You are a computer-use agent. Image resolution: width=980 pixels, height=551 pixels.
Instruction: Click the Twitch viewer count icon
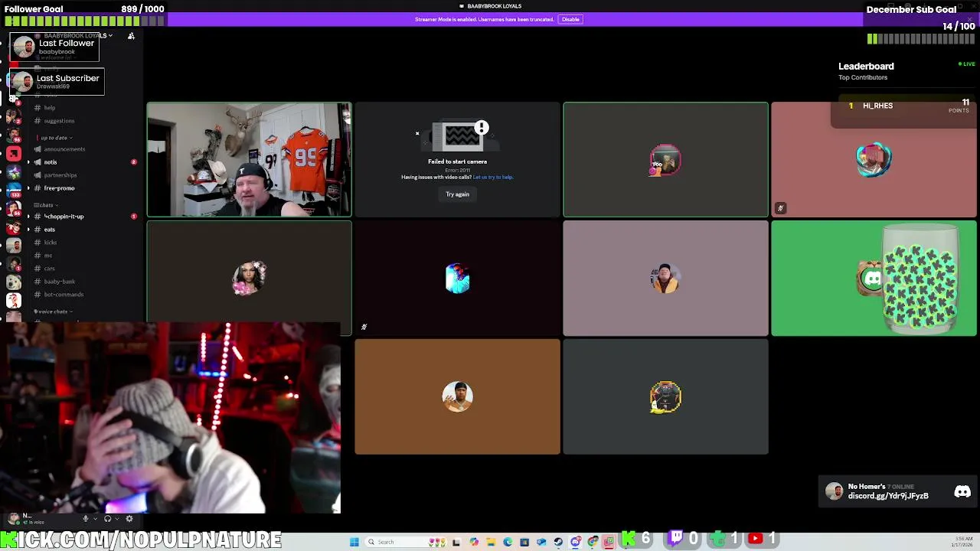pyautogui.click(x=676, y=540)
